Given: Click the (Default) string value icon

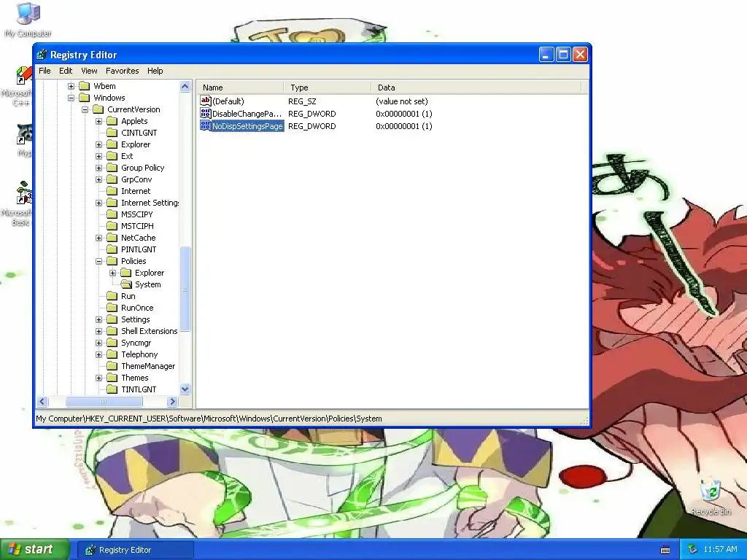Looking at the screenshot, I should pos(205,101).
